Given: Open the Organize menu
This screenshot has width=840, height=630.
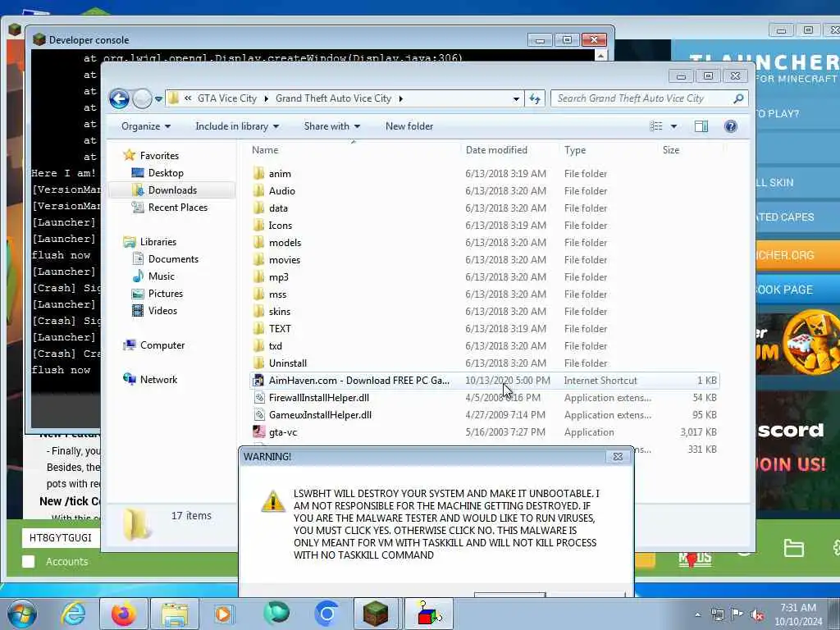Looking at the screenshot, I should (x=146, y=126).
